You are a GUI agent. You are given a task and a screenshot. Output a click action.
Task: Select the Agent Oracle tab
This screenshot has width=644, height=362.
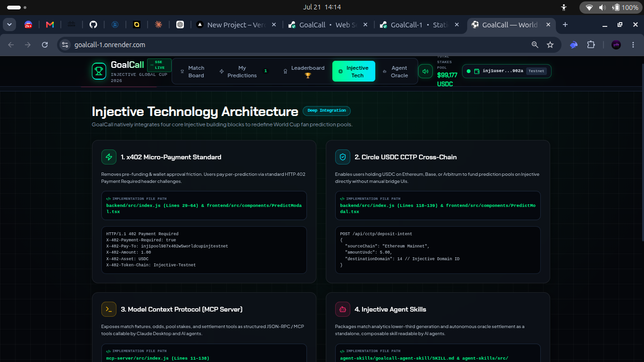[395, 72]
